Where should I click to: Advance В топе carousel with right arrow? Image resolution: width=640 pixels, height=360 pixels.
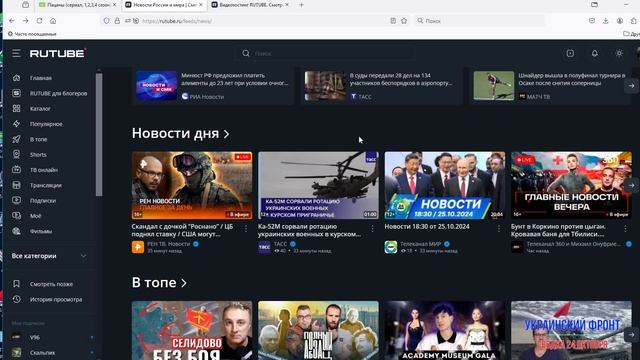[x=631, y=335]
